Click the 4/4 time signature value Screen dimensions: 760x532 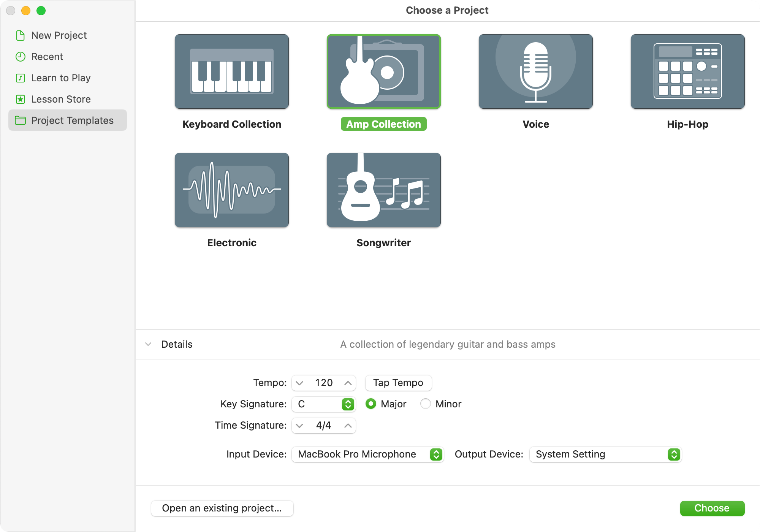[324, 425]
